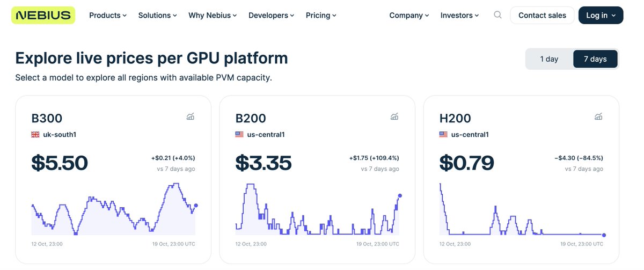Open the Log in dropdown button

click(x=601, y=15)
